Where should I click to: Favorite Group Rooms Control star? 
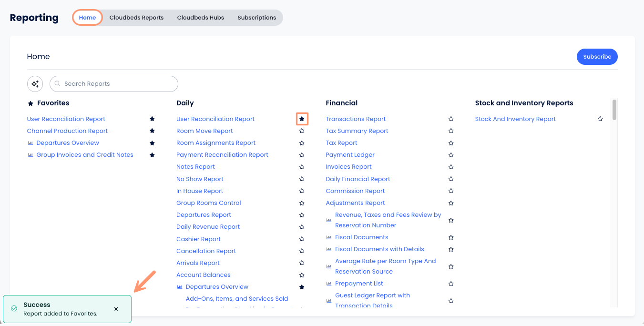[x=302, y=203]
